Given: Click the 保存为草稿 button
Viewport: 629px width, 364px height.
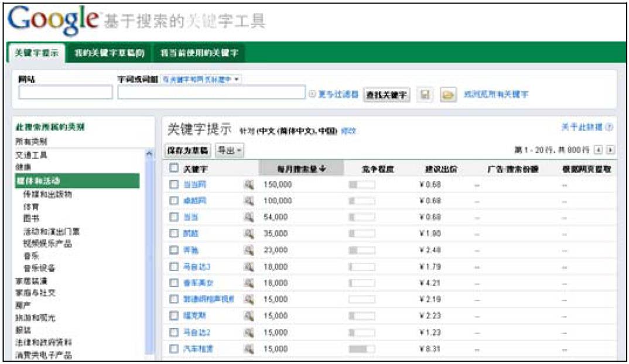Looking at the screenshot, I should click(x=188, y=150).
